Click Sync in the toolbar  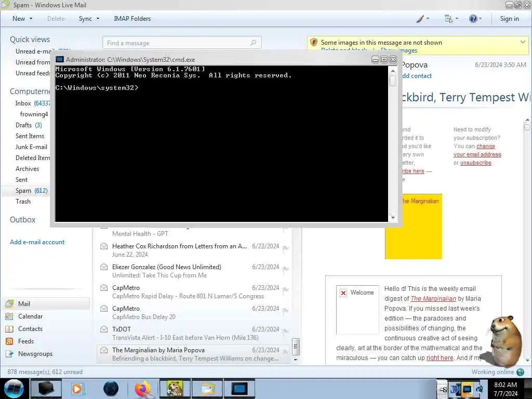click(x=85, y=19)
